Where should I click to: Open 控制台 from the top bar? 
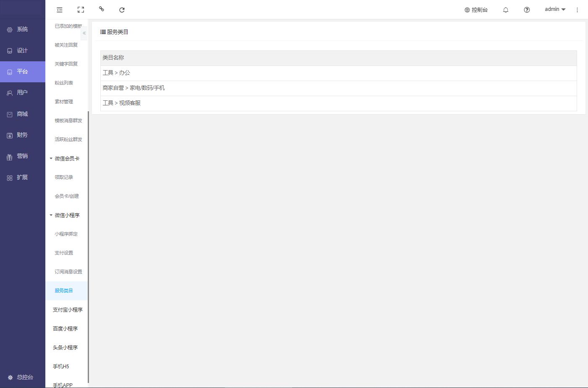click(x=476, y=10)
